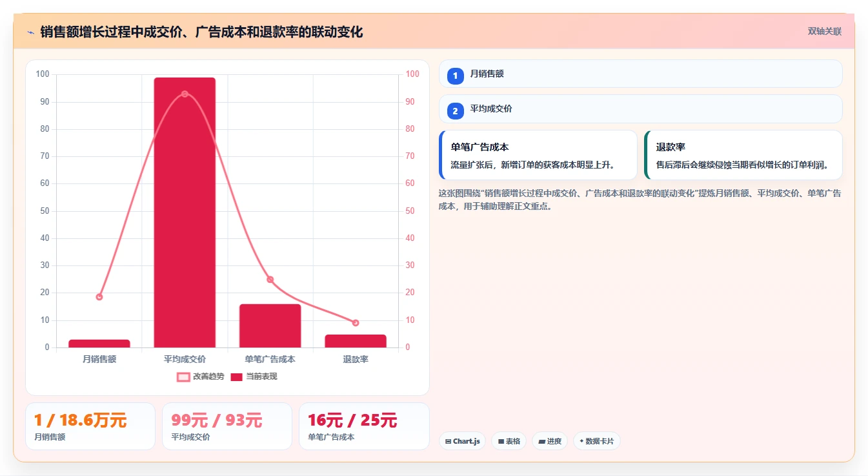Image resolution: width=868 pixels, height=476 pixels.
Task: Click the 单笔广告成本 x-axis label
Action: pos(270,359)
